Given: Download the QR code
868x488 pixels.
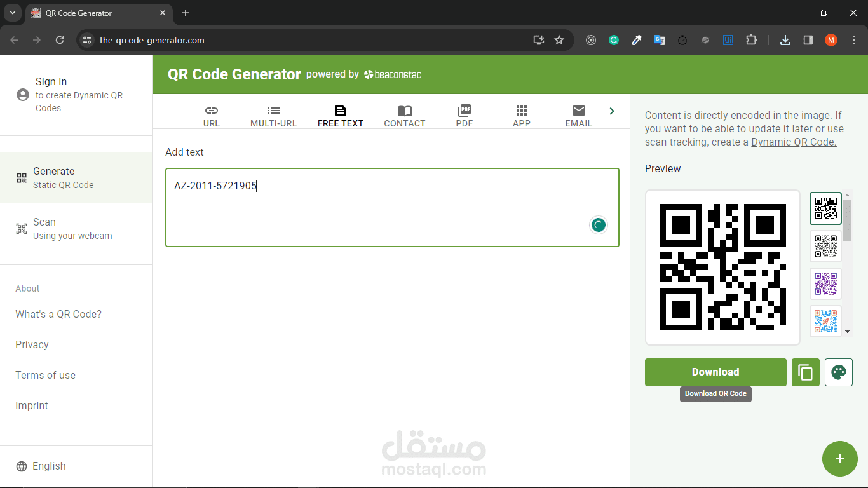Looking at the screenshot, I should coord(715,372).
